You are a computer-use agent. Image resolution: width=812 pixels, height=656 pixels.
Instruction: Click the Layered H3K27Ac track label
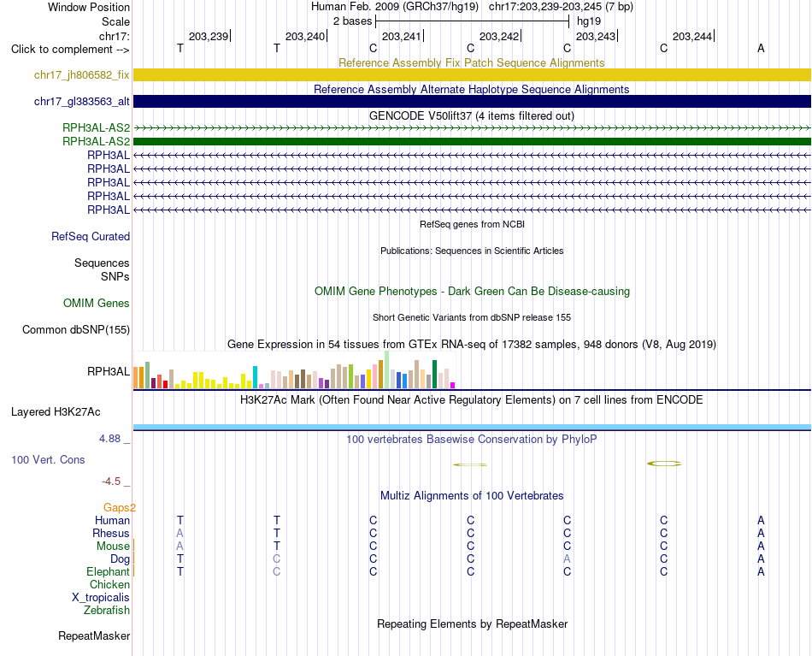tap(56, 412)
